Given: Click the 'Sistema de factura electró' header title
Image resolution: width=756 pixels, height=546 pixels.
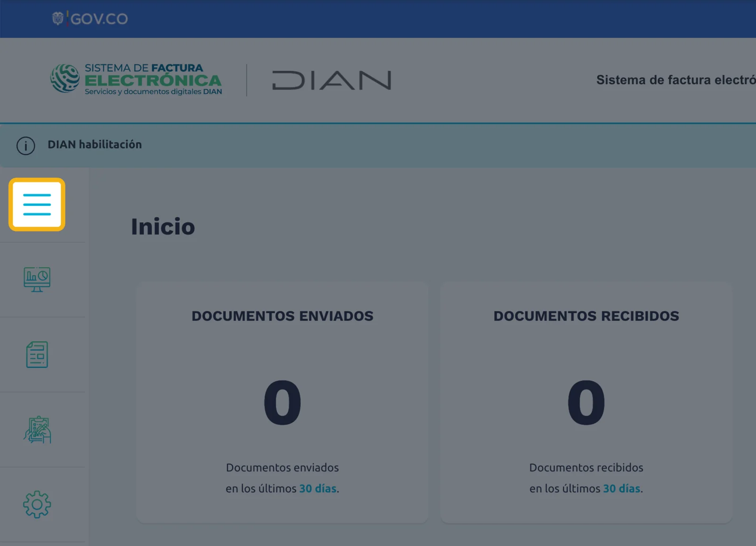Looking at the screenshot, I should pyautogui.click(x=676, y=80).
